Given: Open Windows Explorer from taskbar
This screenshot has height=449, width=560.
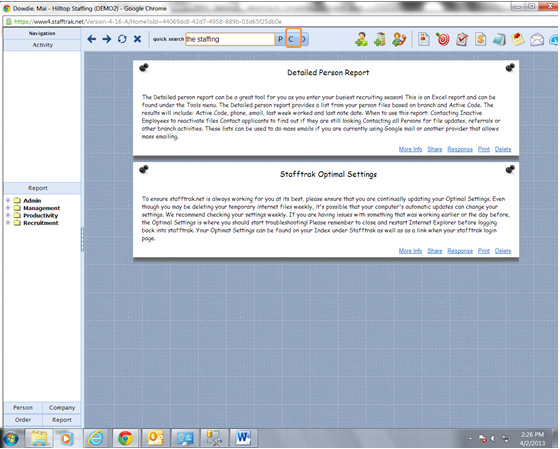Looking at the screenshot, I should click(39, 438).
